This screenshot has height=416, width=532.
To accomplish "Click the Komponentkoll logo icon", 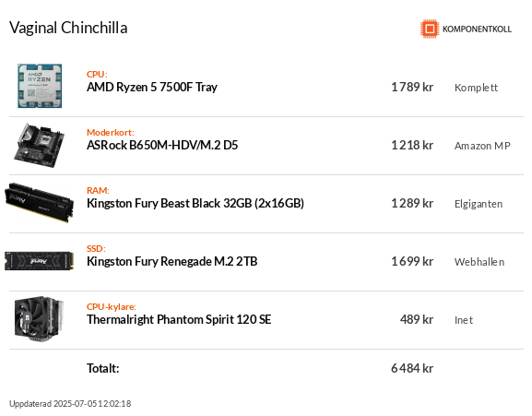I will coord(430,29).
